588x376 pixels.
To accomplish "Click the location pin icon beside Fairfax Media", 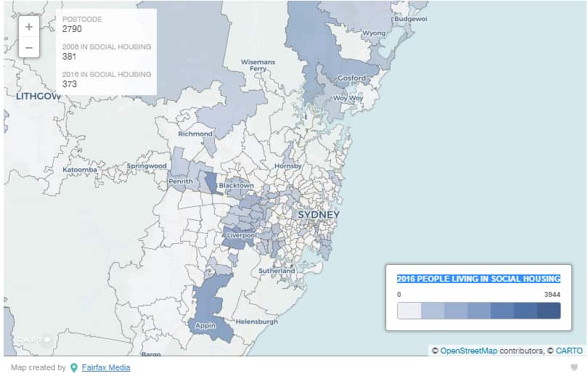I will [x=73, y=367].
